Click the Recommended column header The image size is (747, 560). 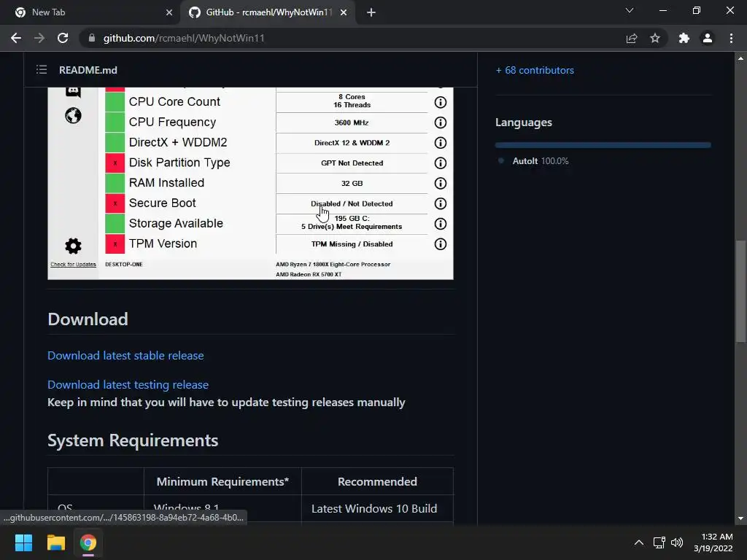[x=377, y=482]
